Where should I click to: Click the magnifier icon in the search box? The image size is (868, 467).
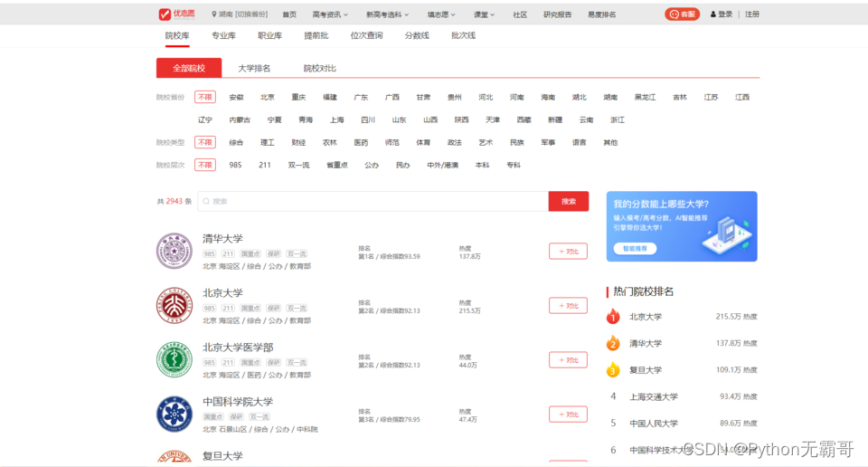coord(206,201)
